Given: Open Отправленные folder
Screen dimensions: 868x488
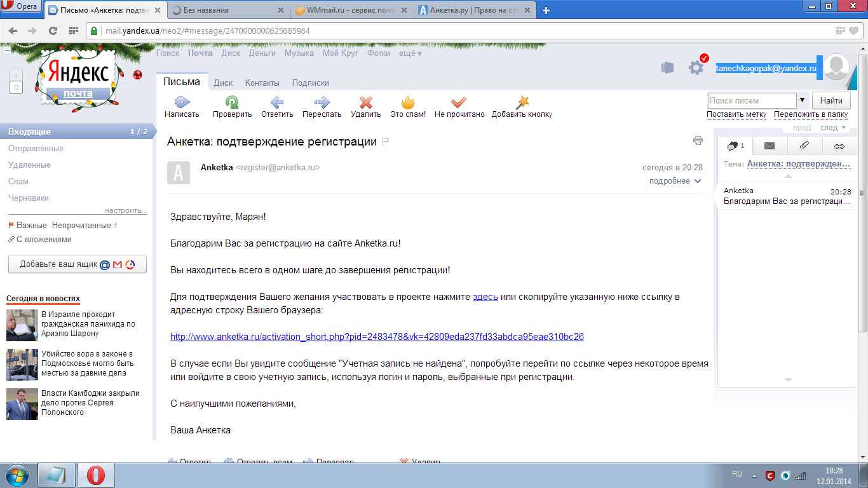Looking at the screenshot, I should click(36, 148).
